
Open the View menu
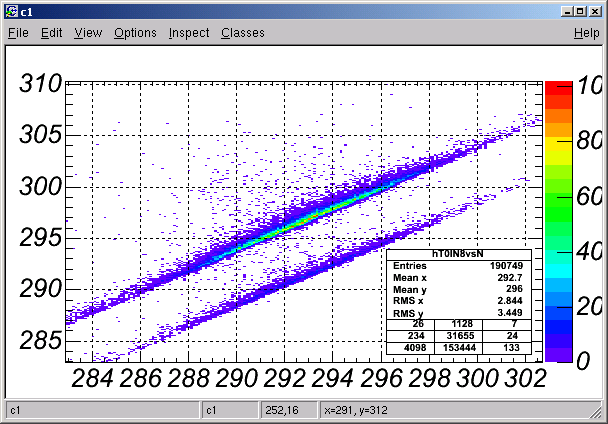[x=88, y=33]
